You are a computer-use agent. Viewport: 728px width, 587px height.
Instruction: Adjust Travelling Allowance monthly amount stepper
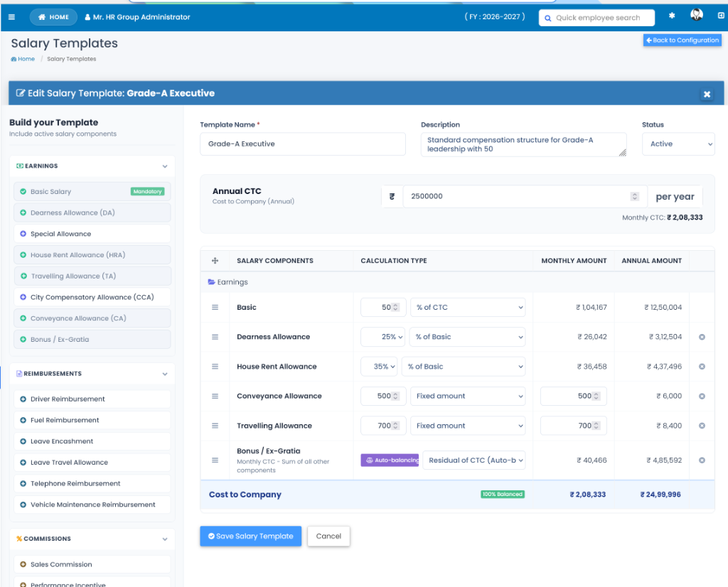596,426
